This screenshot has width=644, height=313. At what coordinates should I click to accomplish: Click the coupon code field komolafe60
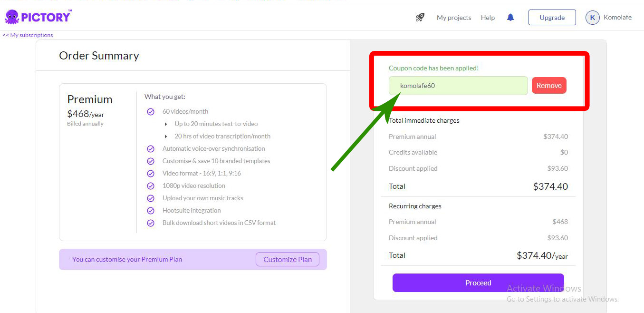(458, 86)
